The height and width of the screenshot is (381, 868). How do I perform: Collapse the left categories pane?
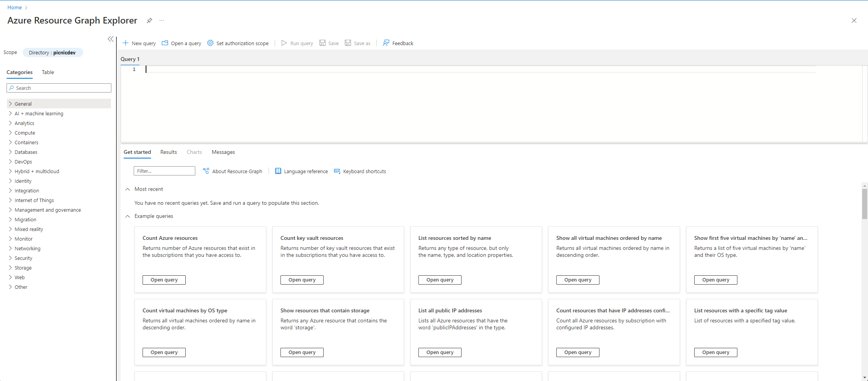pyautogui.click(x=111, y=39)
